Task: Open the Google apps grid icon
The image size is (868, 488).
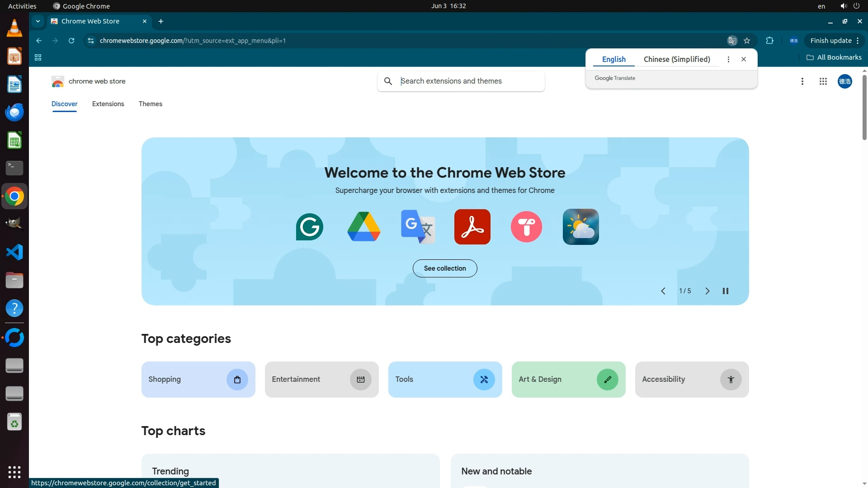Action: [823, 81]
